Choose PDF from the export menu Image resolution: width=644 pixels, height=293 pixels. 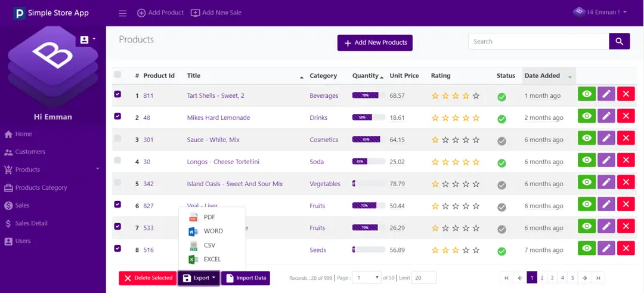[209, 217]
